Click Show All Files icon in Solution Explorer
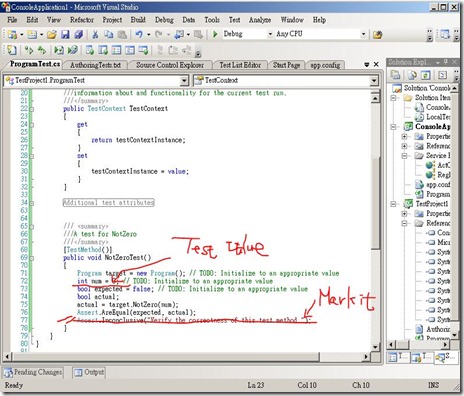 (x=412, y=75)
